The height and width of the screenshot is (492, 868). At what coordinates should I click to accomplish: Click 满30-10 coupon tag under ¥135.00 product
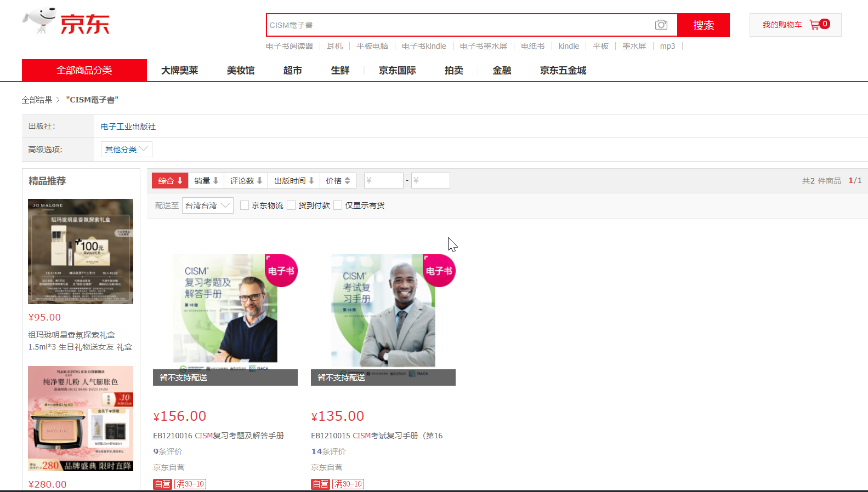[348, 484]
